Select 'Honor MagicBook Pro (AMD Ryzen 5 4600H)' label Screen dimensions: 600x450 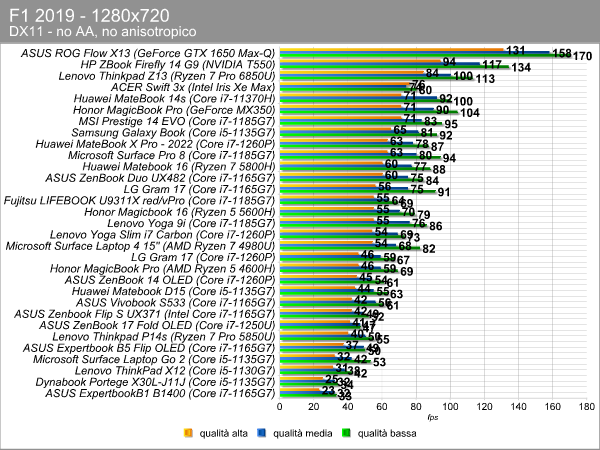tap(163, 268)
